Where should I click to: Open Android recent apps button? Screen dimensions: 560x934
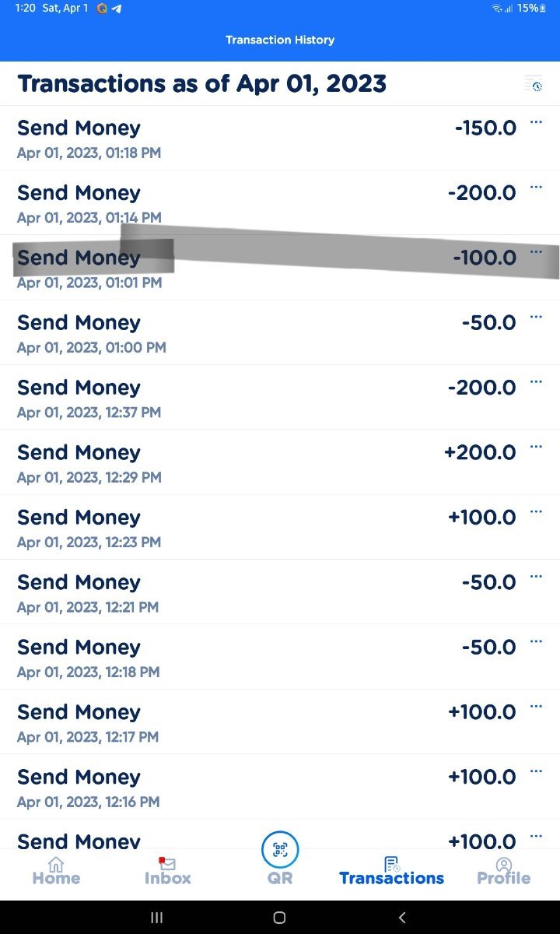click(156, 918)
